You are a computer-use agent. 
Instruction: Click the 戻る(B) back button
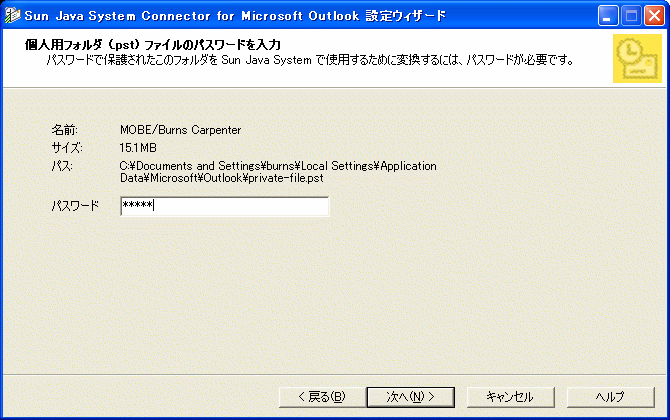pyautogui.click(x=321, y=397)
